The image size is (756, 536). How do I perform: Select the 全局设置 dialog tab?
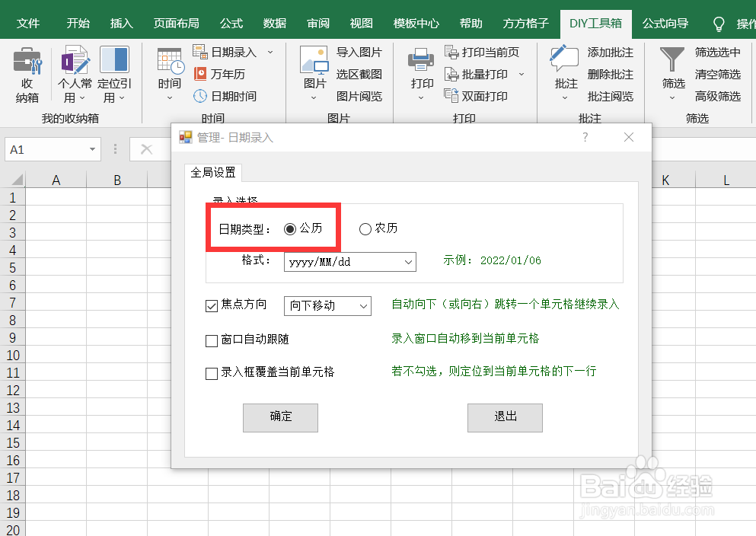[214, 173]
